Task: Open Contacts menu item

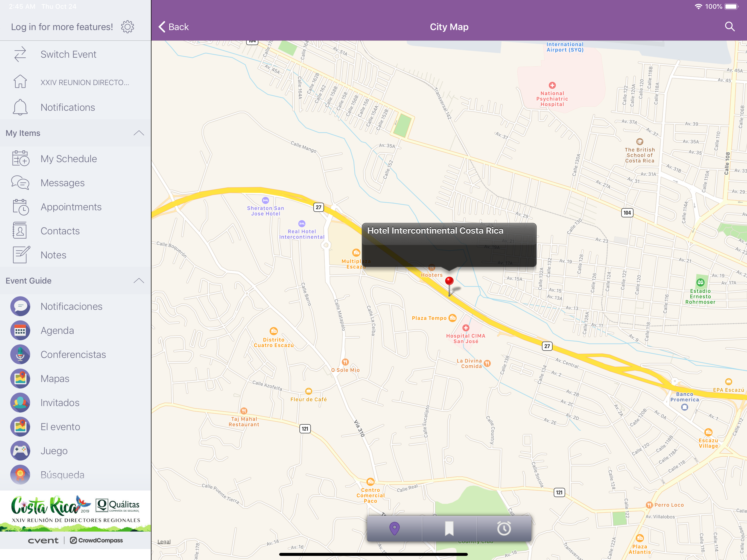Action: (x=75, y=231)
